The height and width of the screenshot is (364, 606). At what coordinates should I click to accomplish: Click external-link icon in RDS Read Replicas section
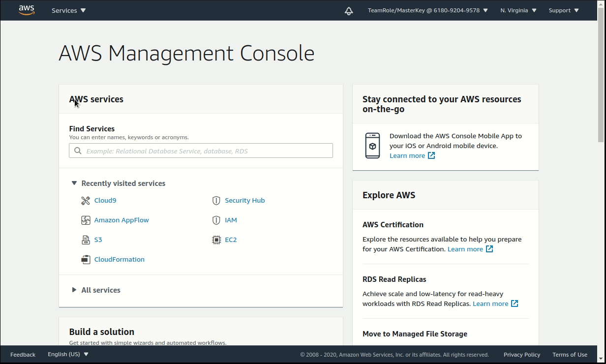click(515, 303)
